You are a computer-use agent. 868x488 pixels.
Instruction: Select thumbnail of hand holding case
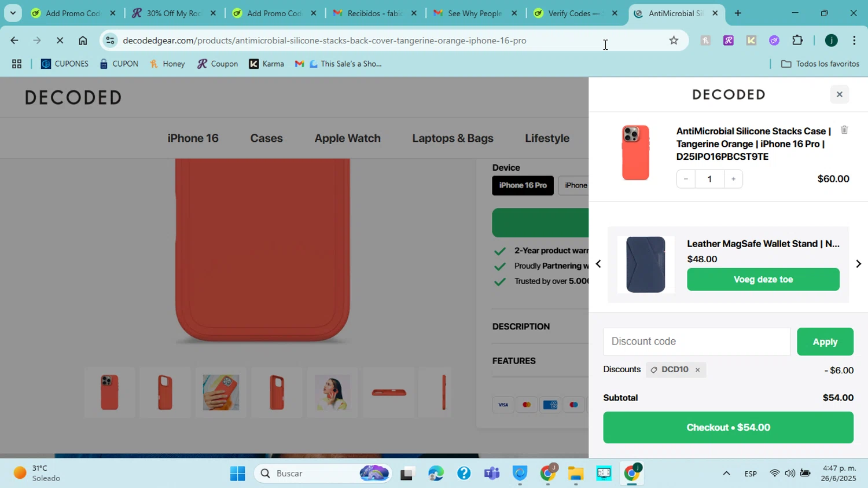pyautogui.click(x=220, y=392)
